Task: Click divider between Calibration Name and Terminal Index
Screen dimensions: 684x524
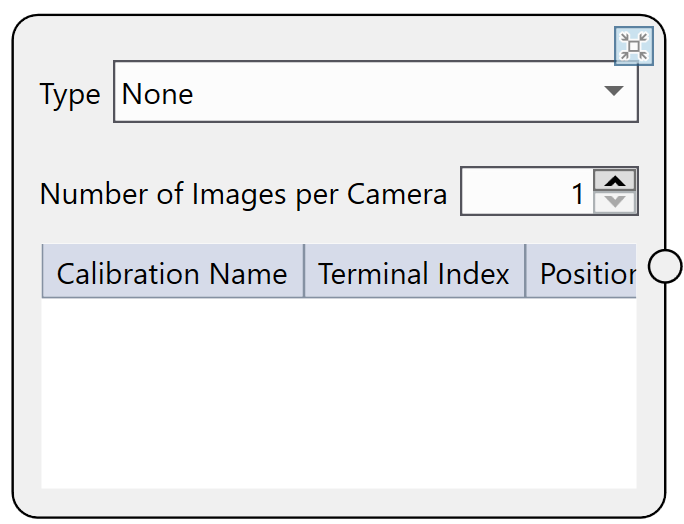Action: click(304, 272)
